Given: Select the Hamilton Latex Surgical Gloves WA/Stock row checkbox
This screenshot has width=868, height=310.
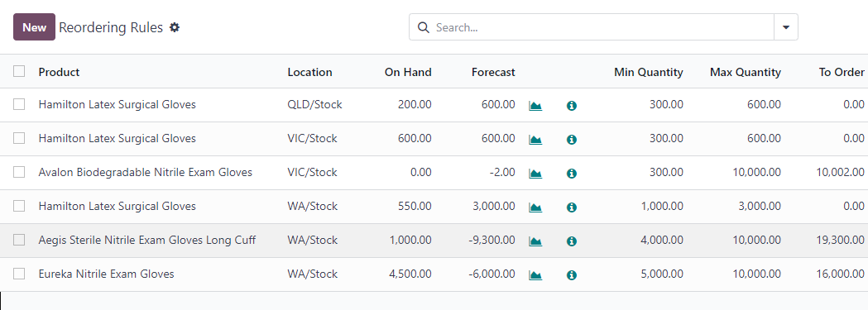Looking at the screenshot, I should (x=19, y=206).
